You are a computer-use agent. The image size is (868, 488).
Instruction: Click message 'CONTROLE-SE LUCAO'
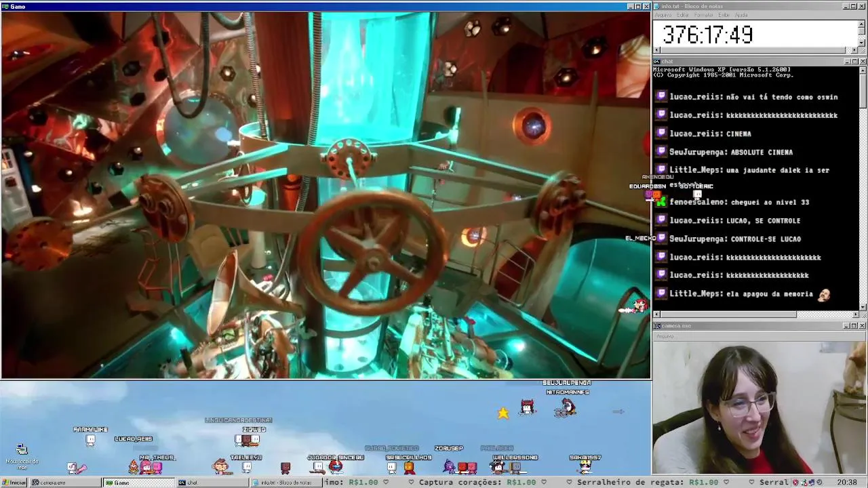coord(766,239)
